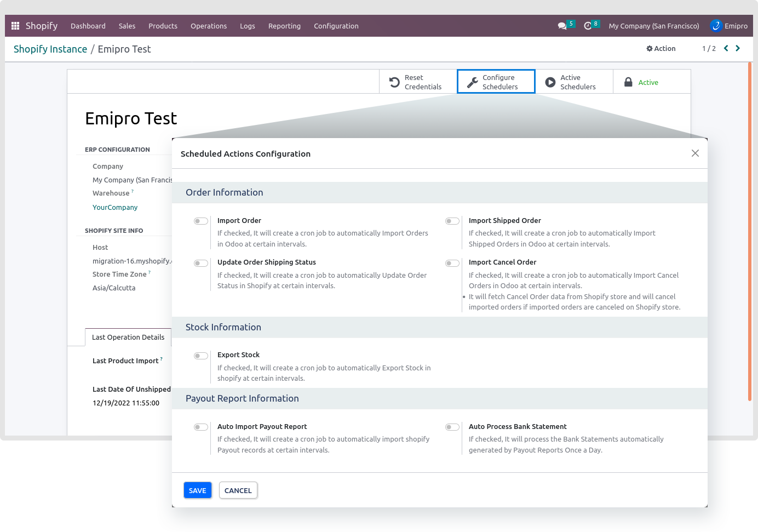Click the Emipro user avatar icon

716,26
